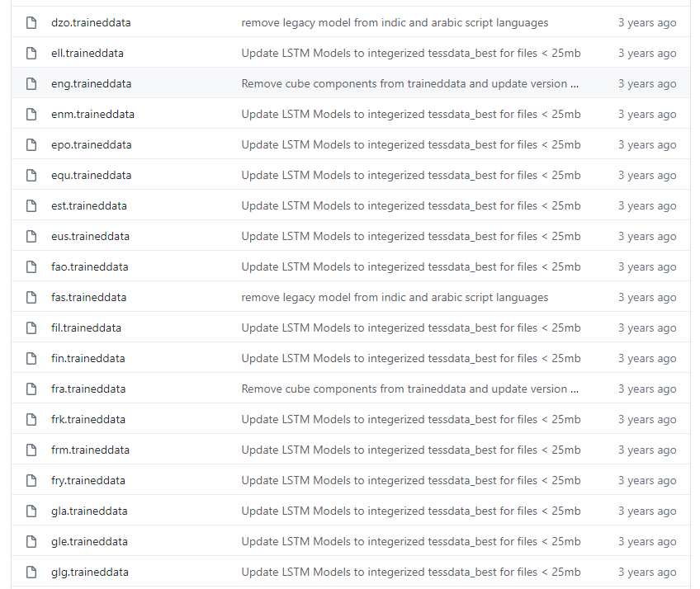This screenshot has width=700, height=589.
Task: Click '3 years ago' in fry.traineddata row
Action: pos(647,481)
